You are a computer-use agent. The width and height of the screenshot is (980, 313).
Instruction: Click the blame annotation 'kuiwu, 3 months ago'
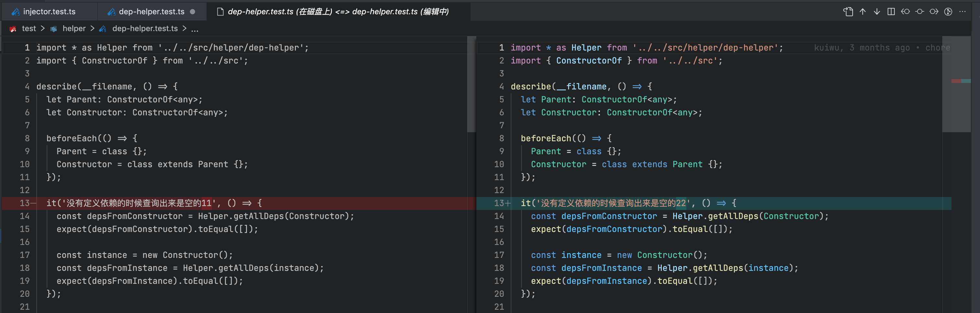click(861, 48)
